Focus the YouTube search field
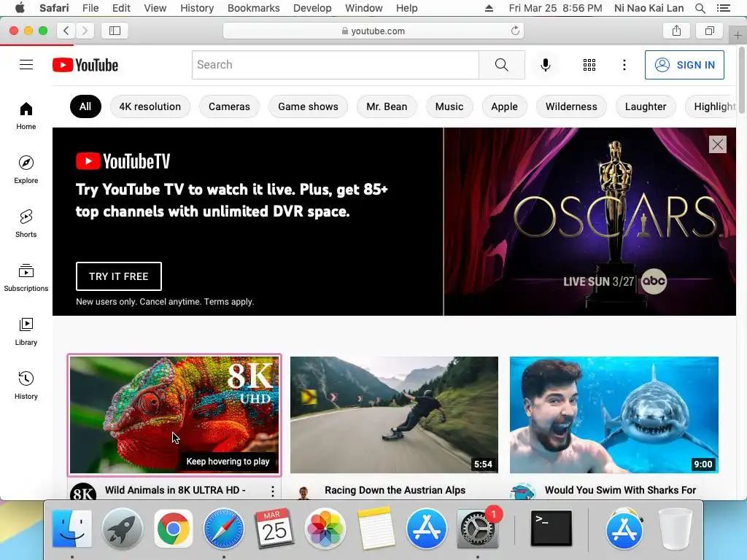The width and height of the screenshot is (747, 560). pyautogui.click(x=336, y=65)
